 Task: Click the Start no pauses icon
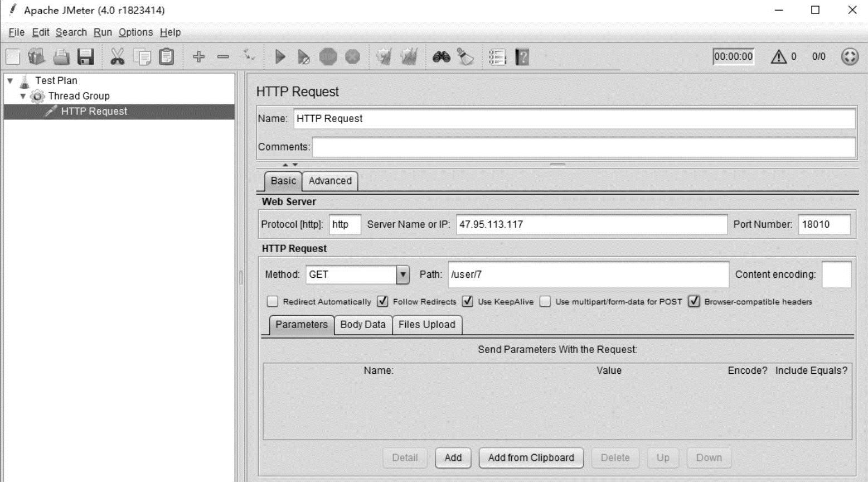pos(303,57)
